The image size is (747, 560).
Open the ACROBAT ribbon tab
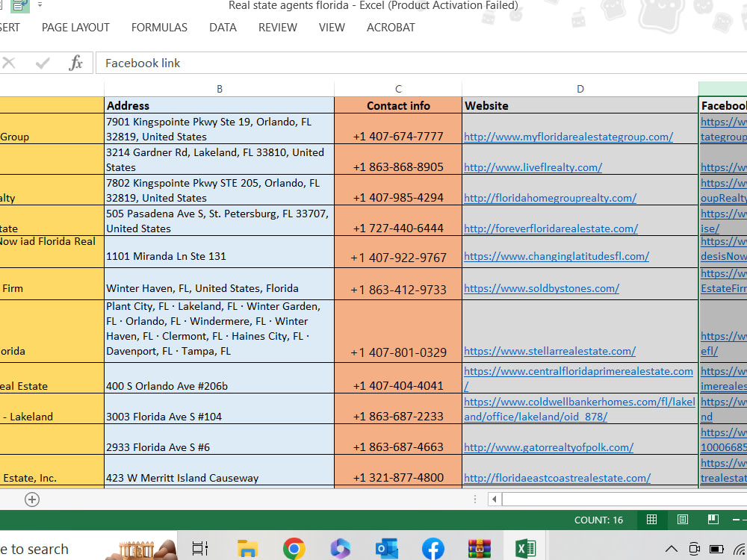[391, 28]
